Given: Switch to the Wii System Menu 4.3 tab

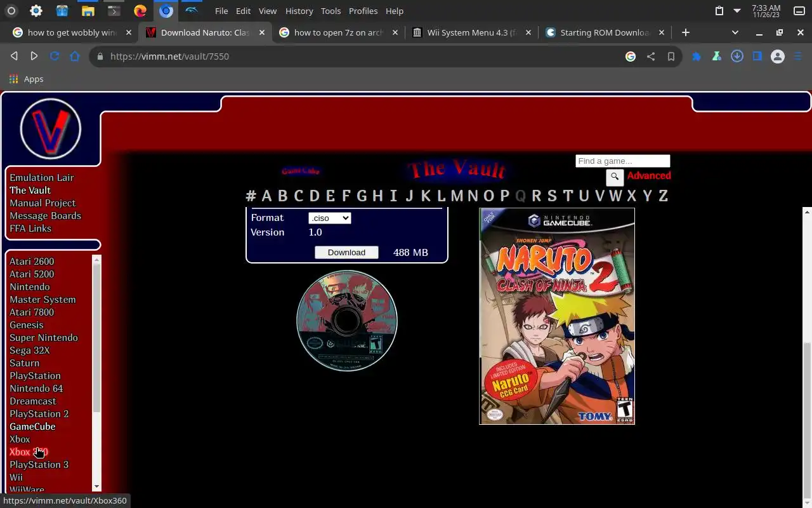Looking at the screenshot, I should [x=472, y=32].
